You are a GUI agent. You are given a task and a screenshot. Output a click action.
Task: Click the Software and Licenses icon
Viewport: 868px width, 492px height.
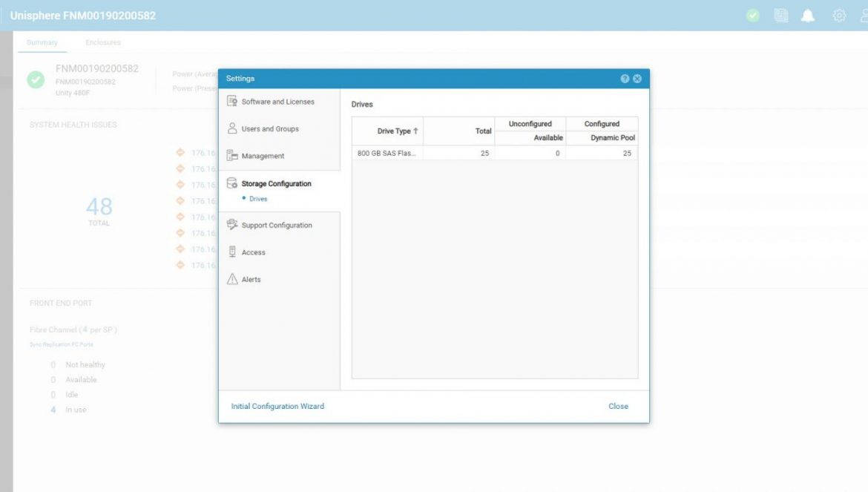232,101
